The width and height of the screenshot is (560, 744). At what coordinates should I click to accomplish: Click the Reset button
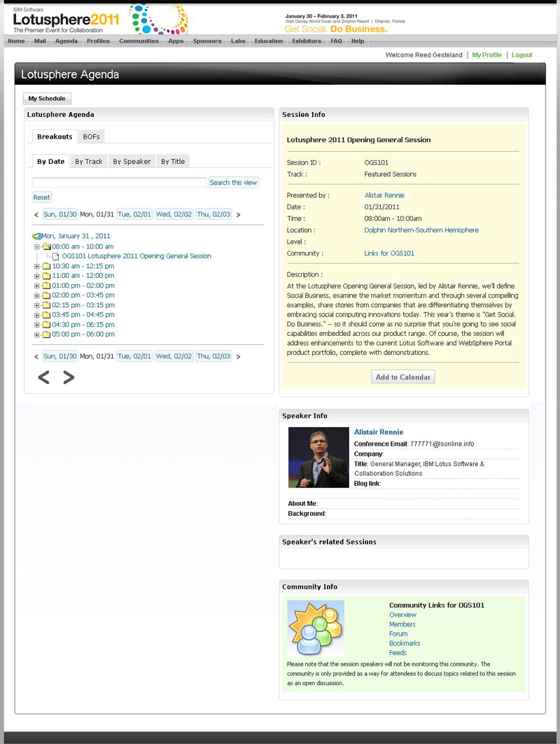[x=42, y=197]
